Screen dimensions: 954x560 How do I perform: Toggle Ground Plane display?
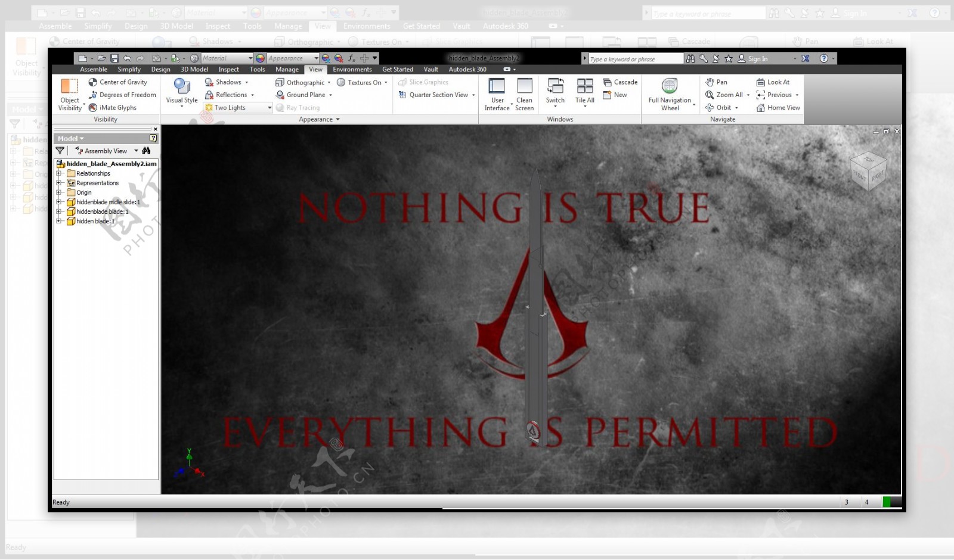coord(301,95)
